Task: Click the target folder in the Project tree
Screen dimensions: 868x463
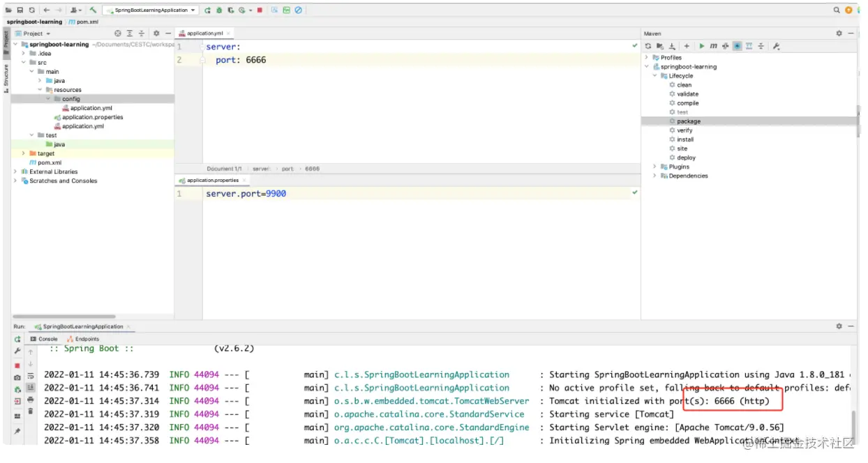Action: pyautogui.click(x=44, y=153)
